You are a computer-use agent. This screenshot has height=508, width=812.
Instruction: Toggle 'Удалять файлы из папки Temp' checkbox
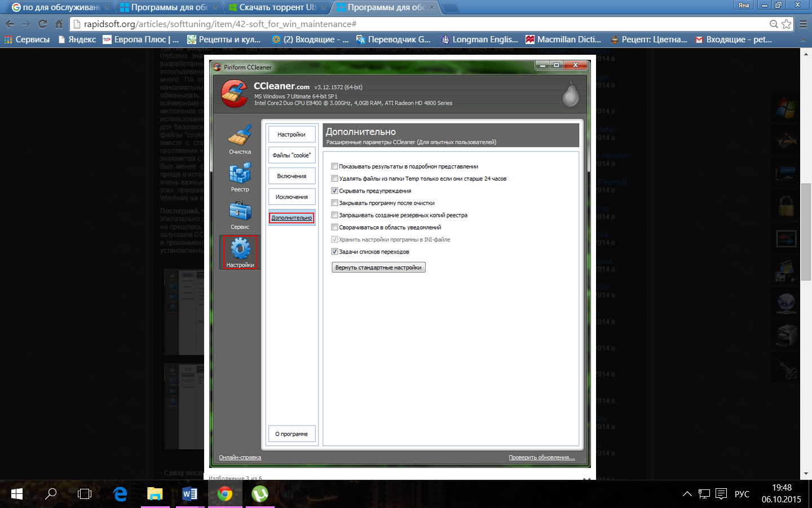(x=334, y=178)
